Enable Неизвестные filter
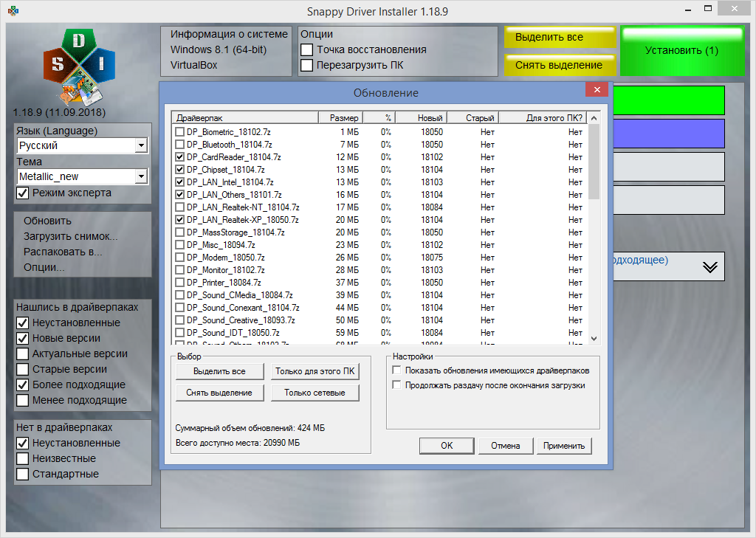This screenshot has height=538, width=756. [x=23, y=458]
